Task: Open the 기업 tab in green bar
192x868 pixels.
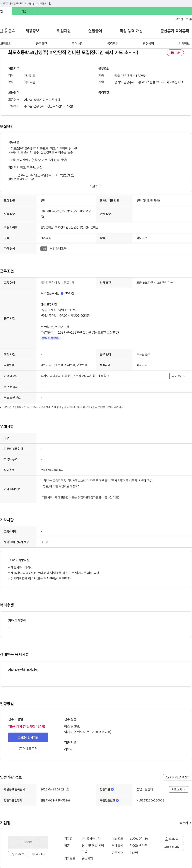Action: pos(24,11)
